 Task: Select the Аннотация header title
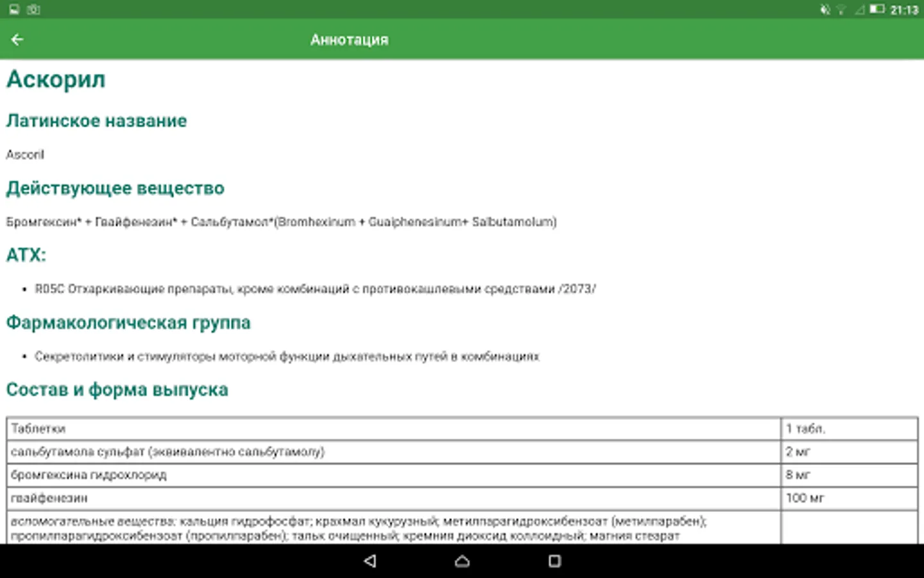(x=350, y=40)
